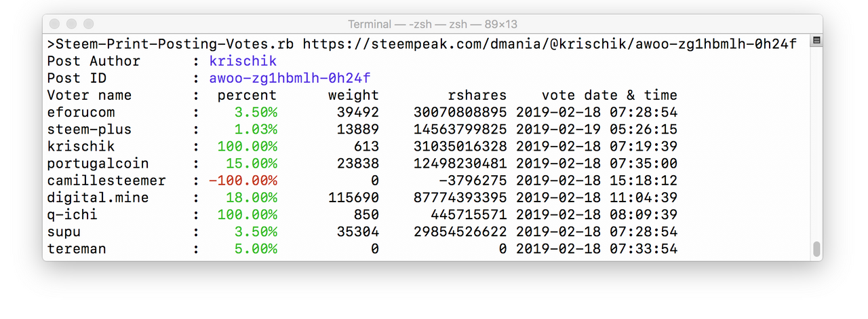Viewport: 868px width, 319px height.
Task: Zoom the Terminal window with green button
Action: [87, 24]
